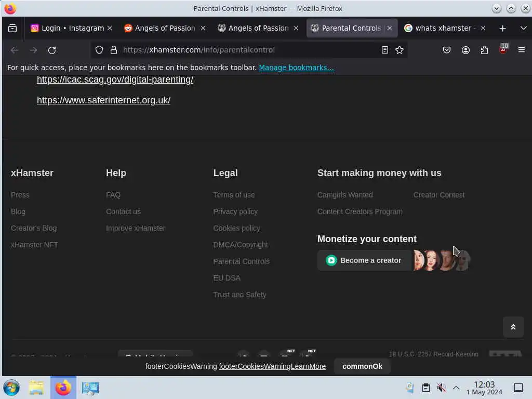532x399 pixels.
Task: Open creator avatars thumbnail
Action: point(442,260)
